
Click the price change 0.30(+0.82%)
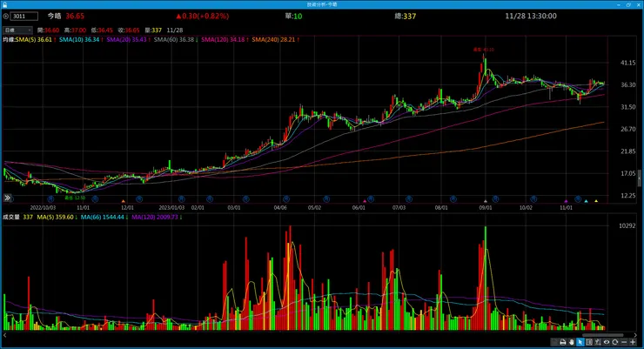point(203,16)
